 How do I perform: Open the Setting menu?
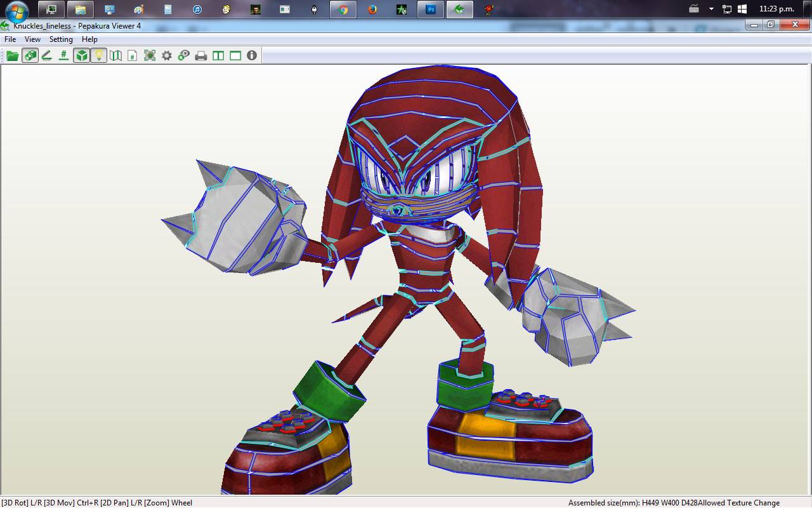coord(61,39)
